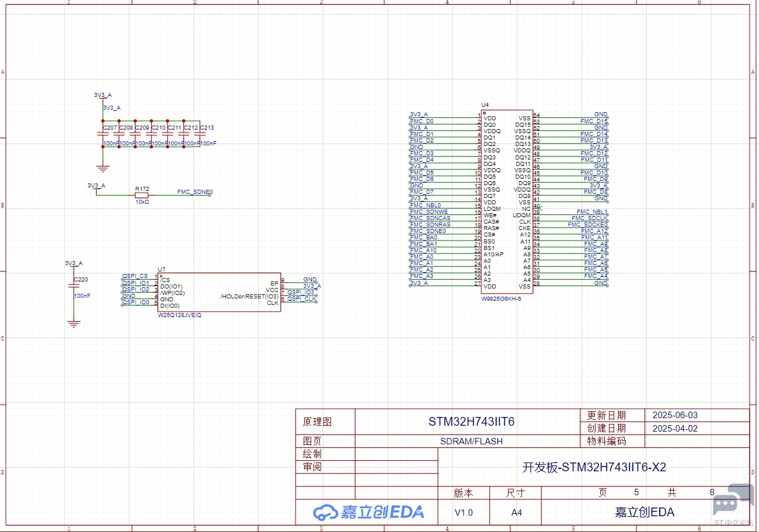759x532 pixels.
Task: Click the UDQM pin name inside U4
Action: point(521,215)
